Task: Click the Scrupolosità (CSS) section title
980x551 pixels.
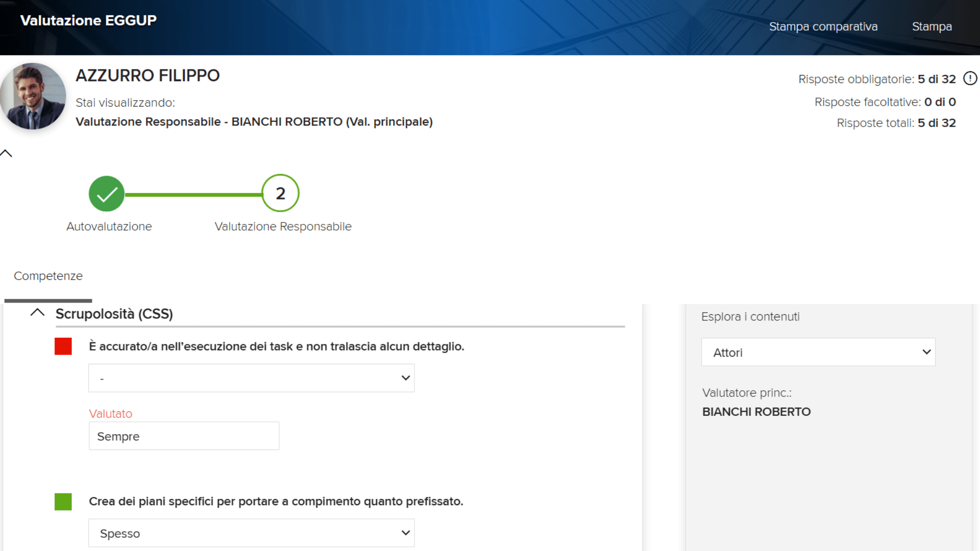Action: (114, 314)
